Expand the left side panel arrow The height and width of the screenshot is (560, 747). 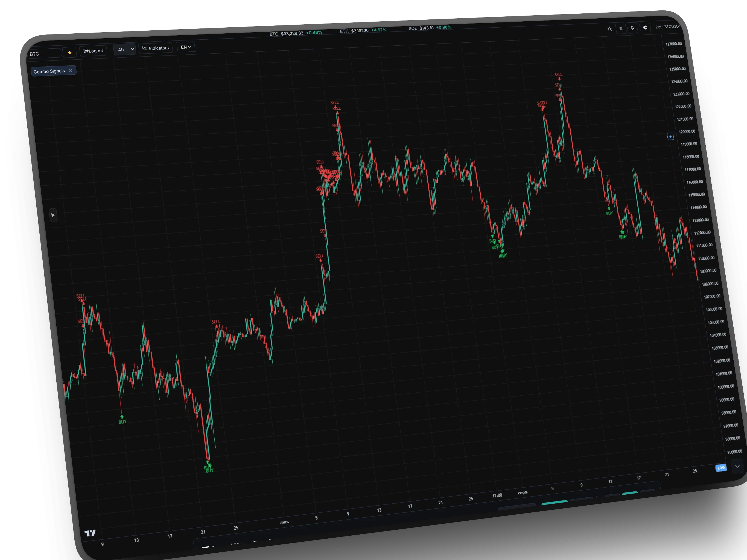pyautogui.click(x=53, y=215)
